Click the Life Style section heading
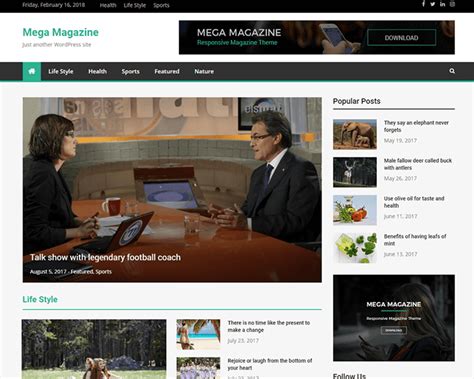The height and width of the screenshot is (379, 474). (40, 299)
